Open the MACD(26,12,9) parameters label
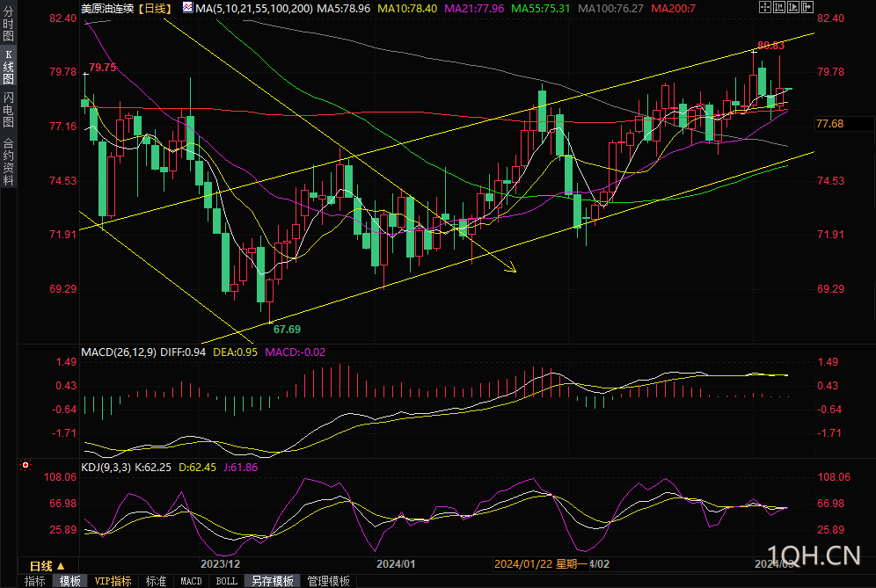The height and width of the screenshot is (588, 876). [119, 352]
